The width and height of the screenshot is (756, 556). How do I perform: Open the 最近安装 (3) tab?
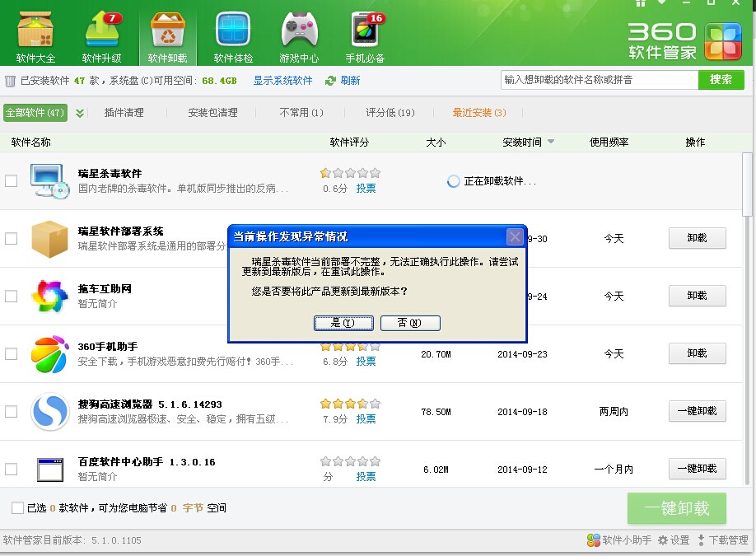479,113
